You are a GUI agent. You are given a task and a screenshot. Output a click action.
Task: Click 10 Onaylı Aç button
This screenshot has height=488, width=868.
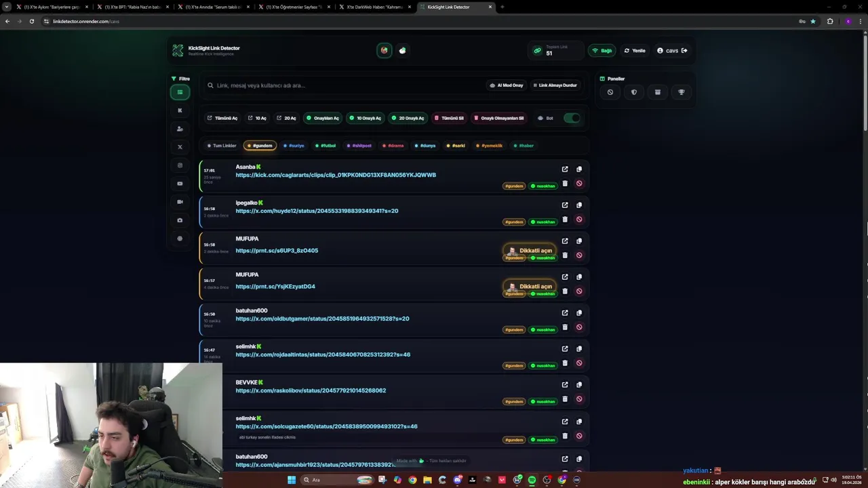(365, 118)
